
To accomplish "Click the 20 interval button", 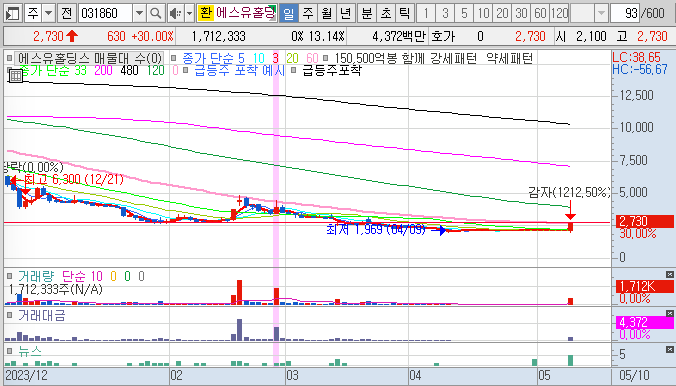I will (x=502, y=13).
